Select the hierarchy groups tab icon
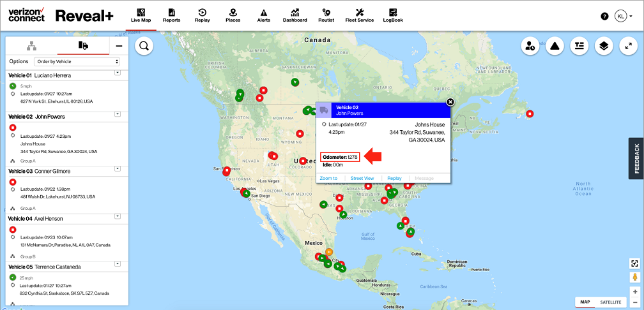The width and height of the screenshot is (644, 310). (32, 45)
